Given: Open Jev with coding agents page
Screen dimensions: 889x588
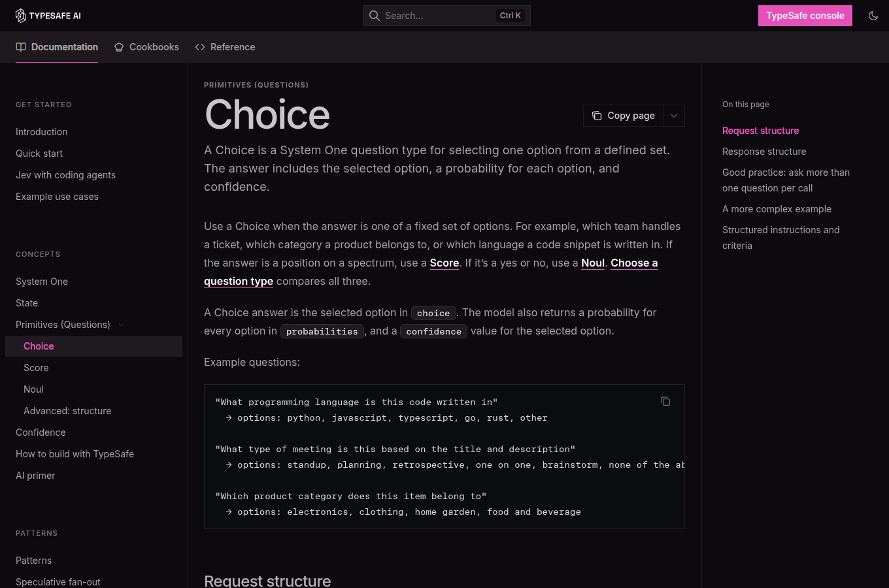Looking at the screenshot, I should pos(65,175).
